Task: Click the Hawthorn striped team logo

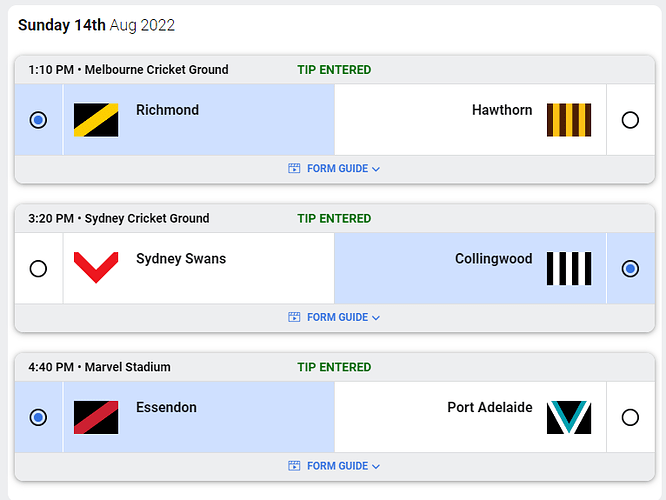Action: pos(569,120)
